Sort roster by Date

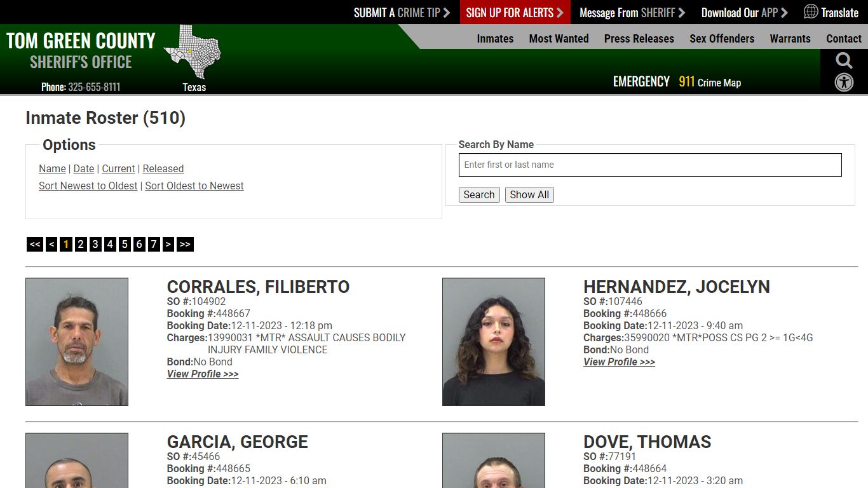pos(84,168)
